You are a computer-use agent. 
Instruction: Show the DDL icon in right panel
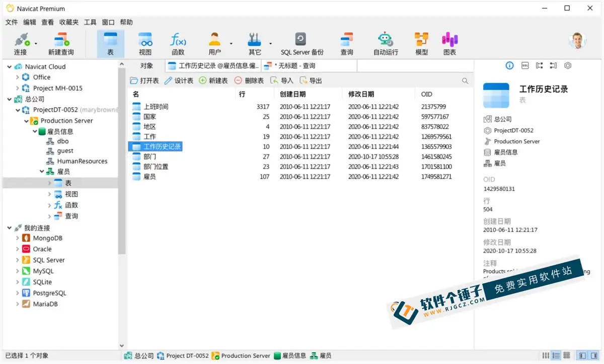coord(524,65)
